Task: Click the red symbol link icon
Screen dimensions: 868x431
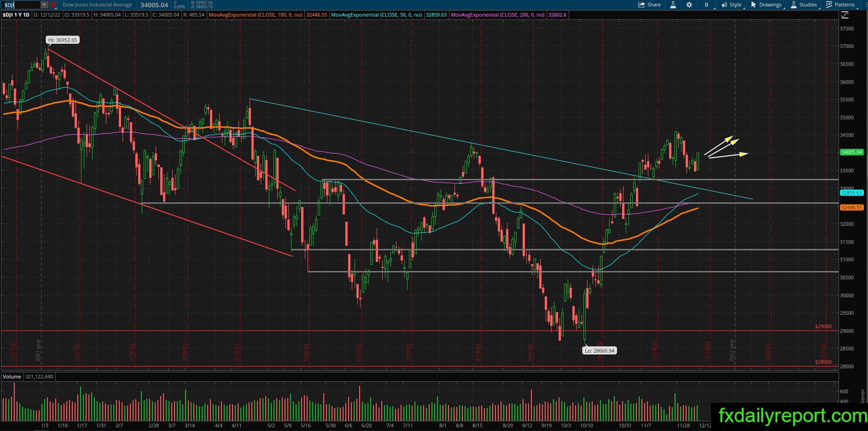Action: [x=53, y=5]
